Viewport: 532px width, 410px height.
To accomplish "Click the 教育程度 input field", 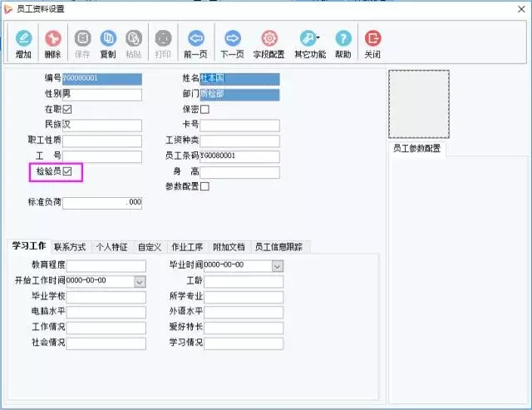I will click(x=106, y=265).
